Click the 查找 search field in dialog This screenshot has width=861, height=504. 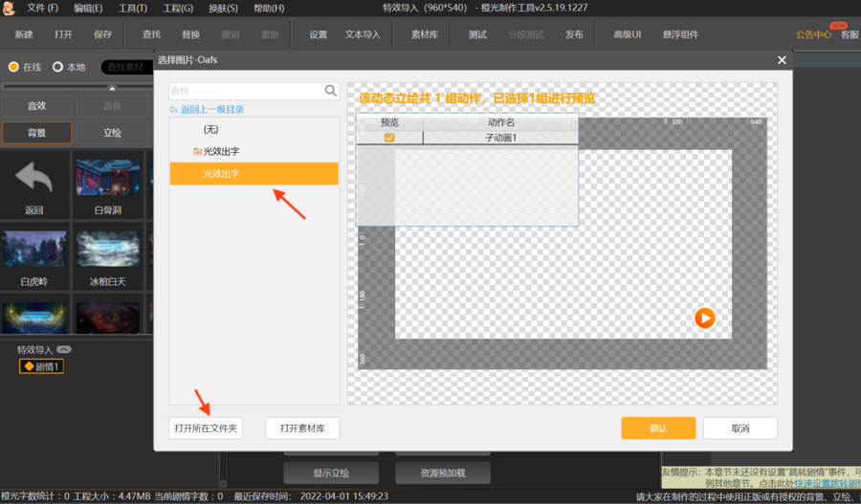tap(245, 91)
